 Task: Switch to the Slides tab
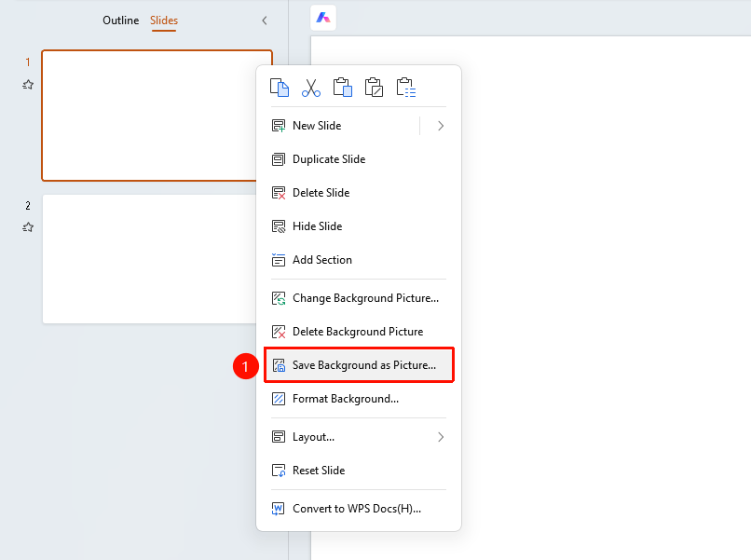pos(164,20)
